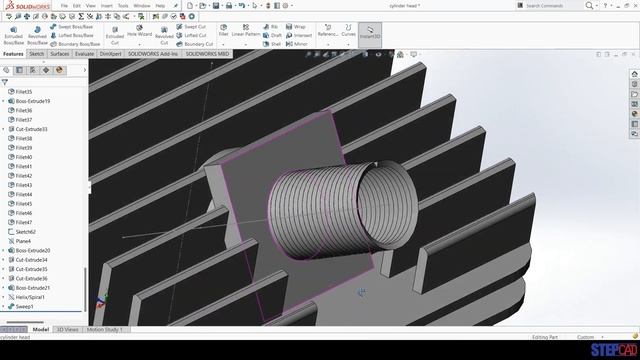Screen dimensions: 640x360
Task: Switch to the Motion Study 1 tab
Action: 104,329
